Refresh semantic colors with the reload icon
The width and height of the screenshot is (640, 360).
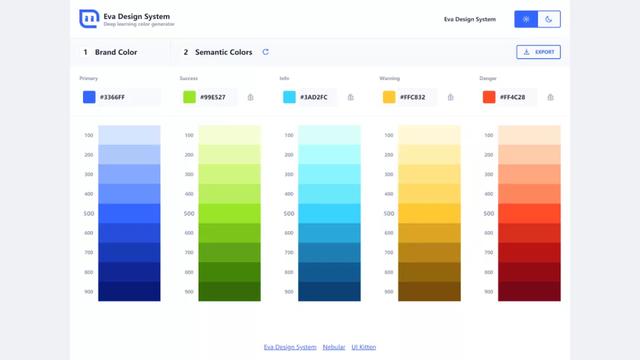(265, 52)
